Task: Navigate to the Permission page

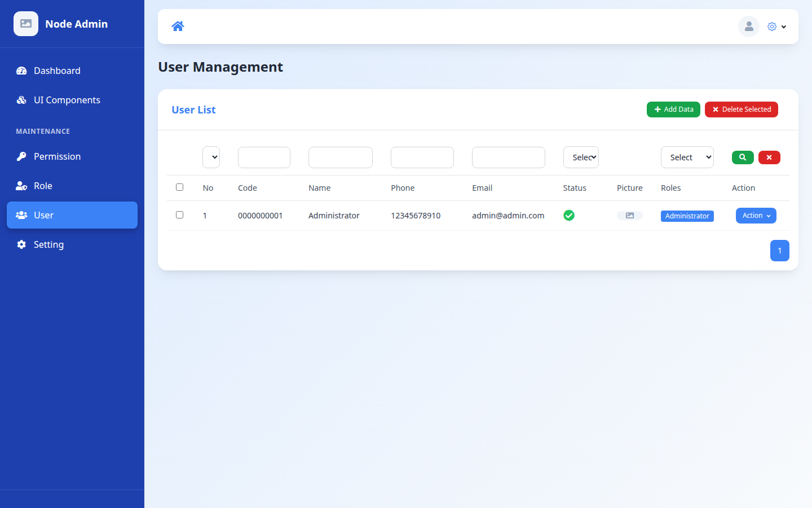Action: (72, 156)
